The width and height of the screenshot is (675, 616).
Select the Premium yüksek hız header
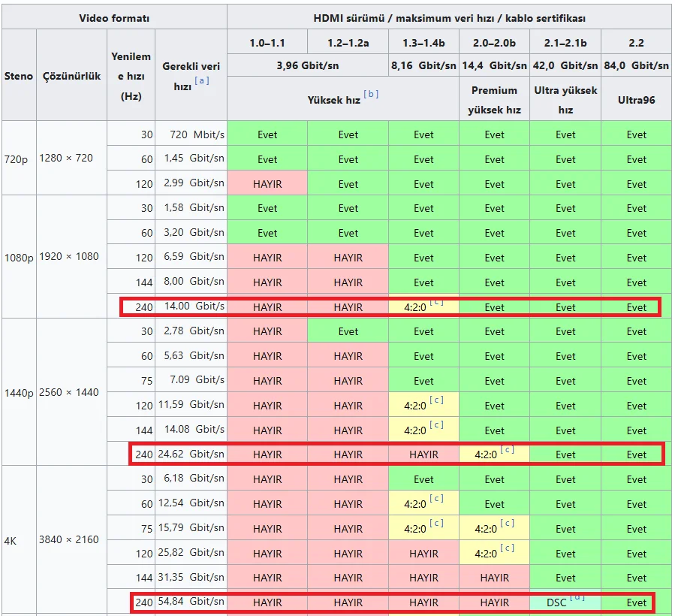pyautogui.click(x=494, y=99)
